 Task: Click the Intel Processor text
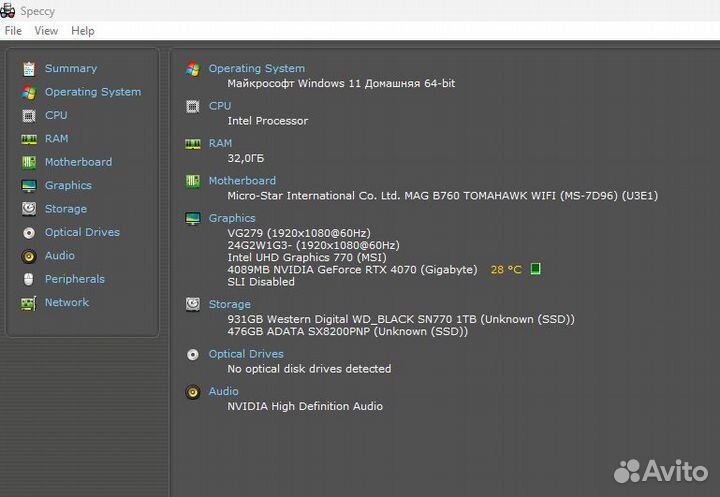268,121
